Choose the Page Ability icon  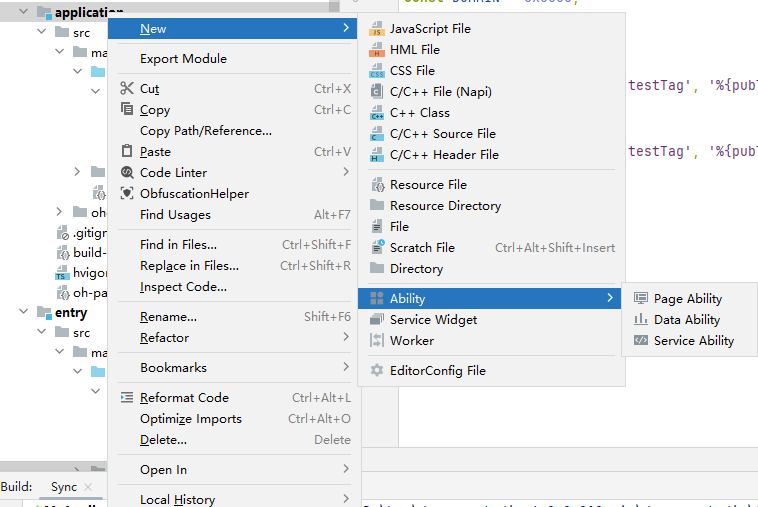641,298
